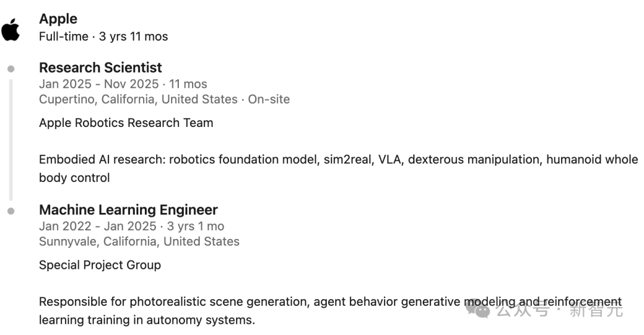This screenshot has width=644, height=335.
Task: Select the Machine Learning Engineer job title
Action: tap(128, 210)
